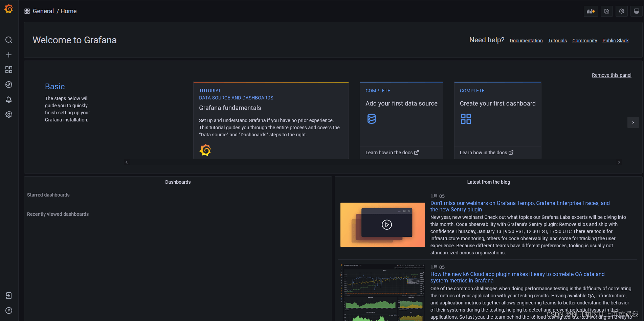The image size is (644, 321).
Task: Open the Search dashboards icon
Action: [9, 40]
